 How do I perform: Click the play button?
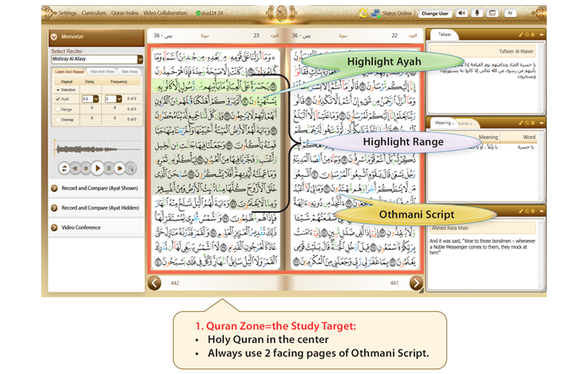(98, 168)
